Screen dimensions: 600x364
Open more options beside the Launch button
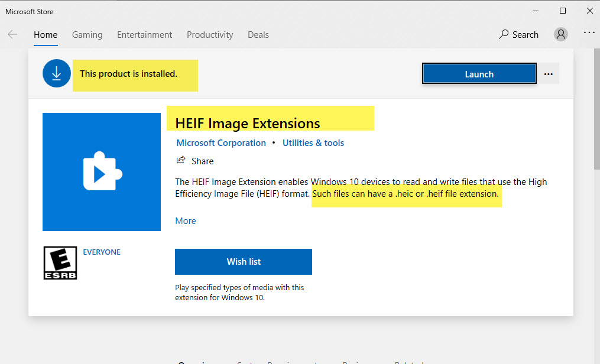[549, 74]
